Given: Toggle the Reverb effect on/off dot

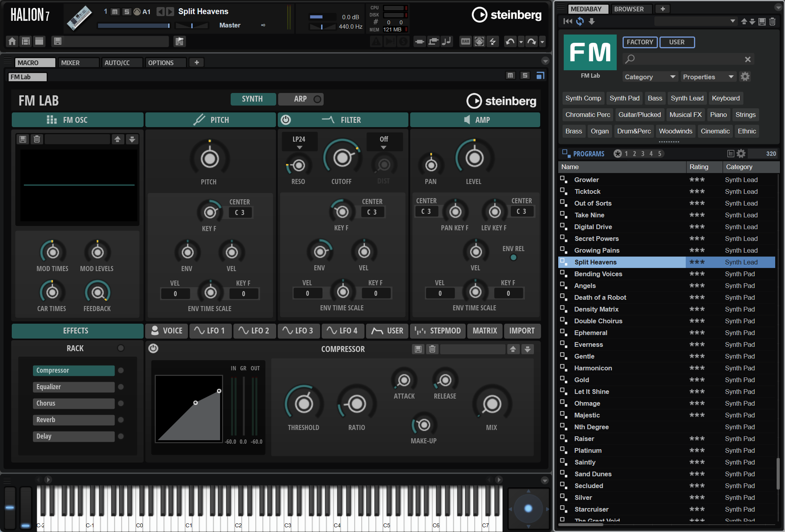Looking at the screenshot, I should point(121,420).
